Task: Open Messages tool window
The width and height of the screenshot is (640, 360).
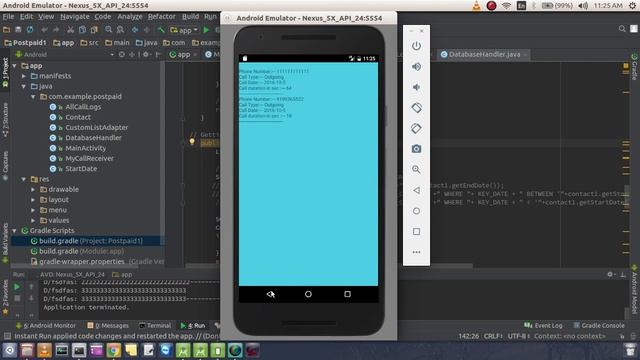Action: tap(108, 325)
